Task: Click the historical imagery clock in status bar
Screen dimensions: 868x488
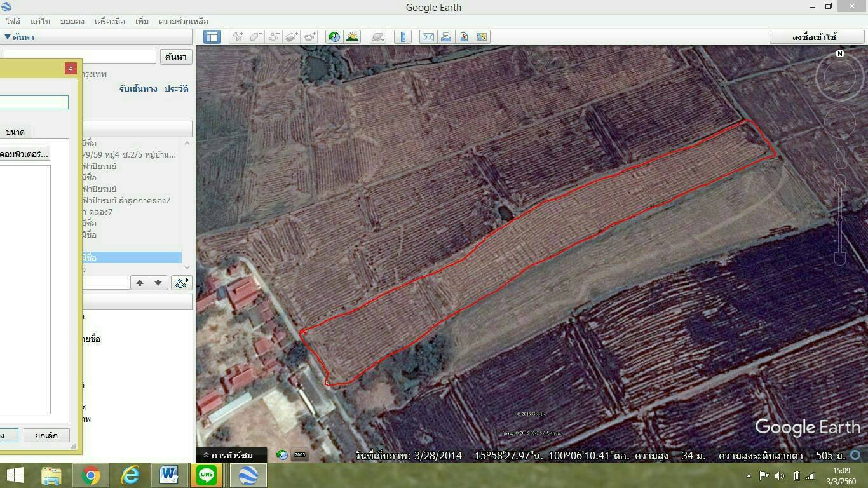Action: 282,455
